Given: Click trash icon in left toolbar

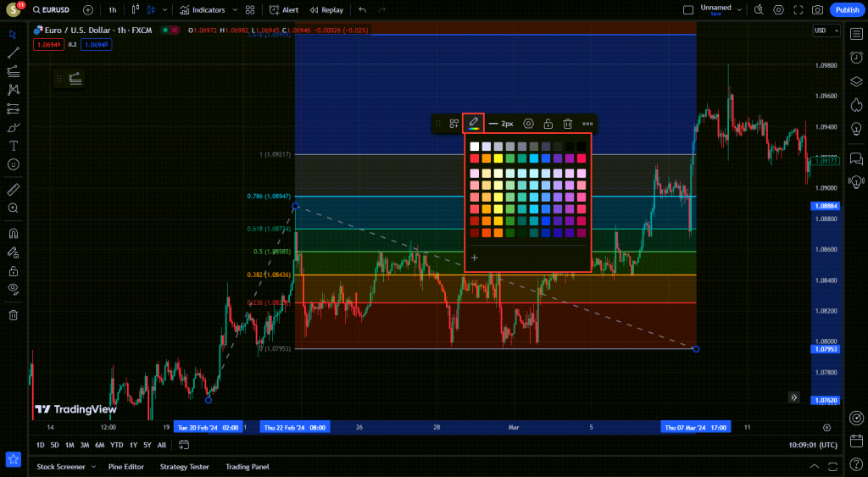Looking at the screenshot, I should [x=14, y=315].
